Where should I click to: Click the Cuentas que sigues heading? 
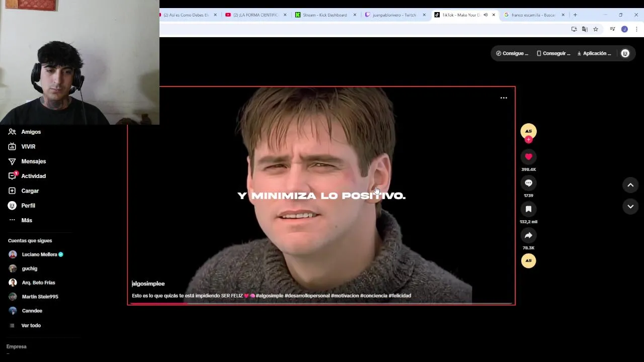(x=30, y=241)
